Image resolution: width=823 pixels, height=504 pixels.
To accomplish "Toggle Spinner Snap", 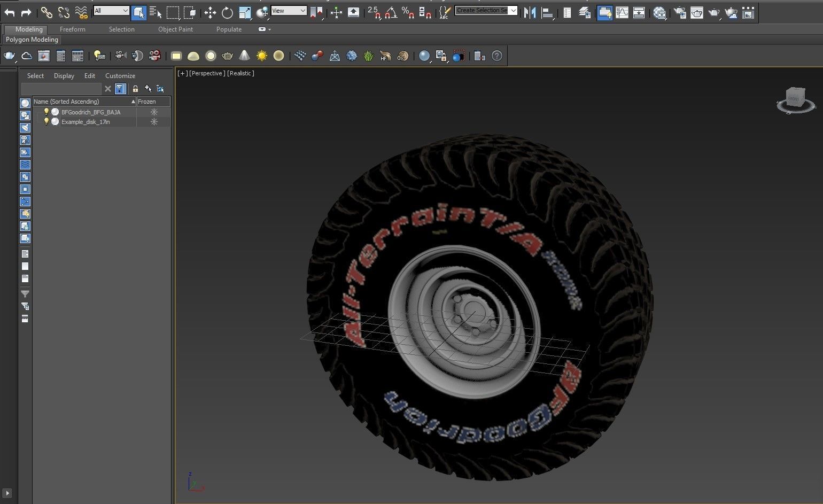I will [425, 12].
